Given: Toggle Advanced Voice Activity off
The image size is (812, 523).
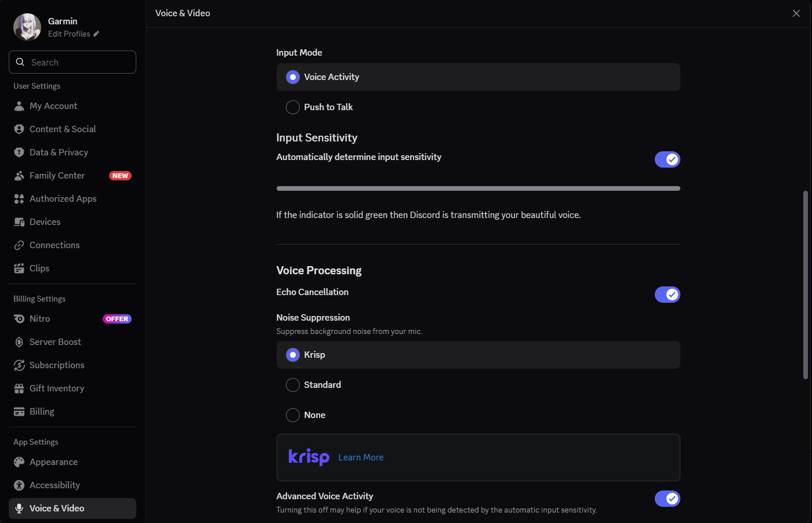Looking at the screenshot, I should click(667, 499).
